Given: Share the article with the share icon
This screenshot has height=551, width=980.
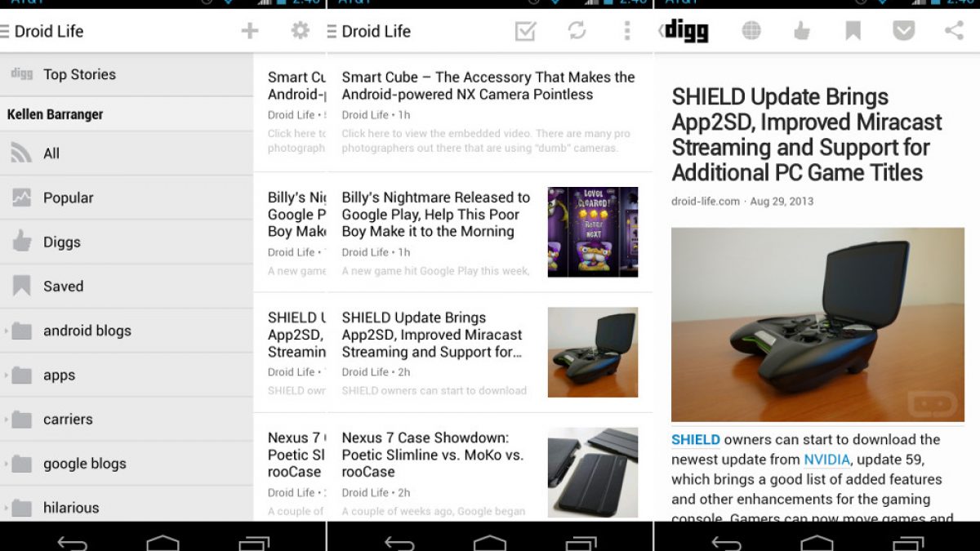Looking at the screenshot, I should [x=954, y=31].
